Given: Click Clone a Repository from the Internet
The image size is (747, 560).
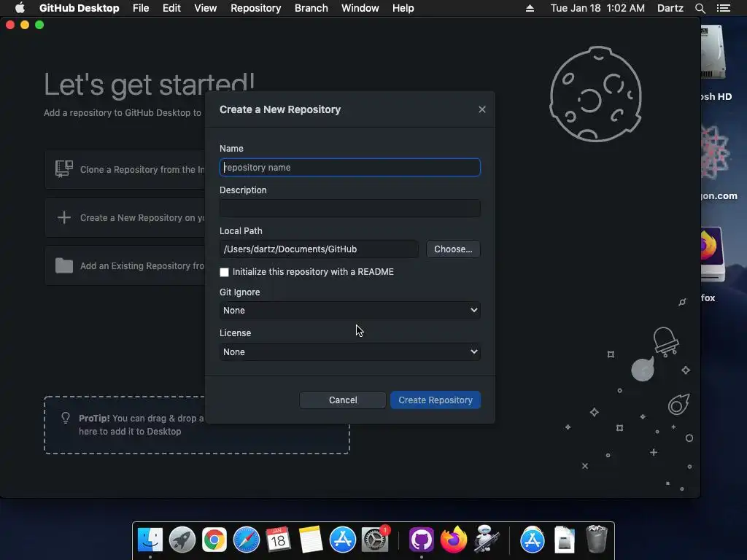Looking at the screenshot, I should 125,169.
